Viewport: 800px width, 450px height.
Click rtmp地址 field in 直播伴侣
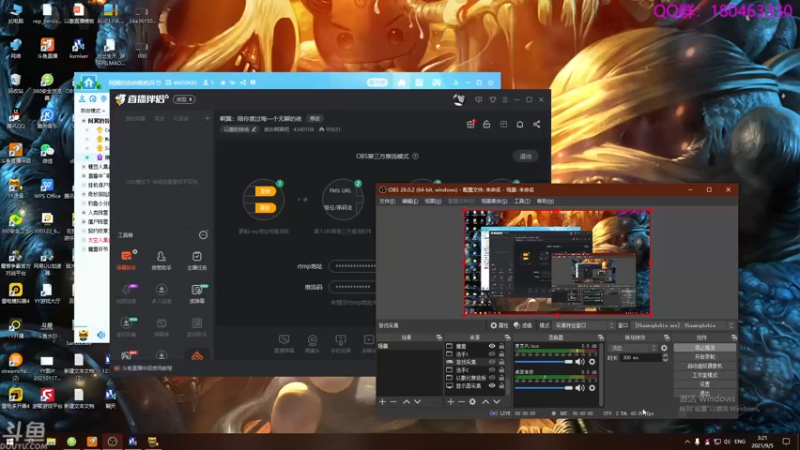click(x=353, y=266)
